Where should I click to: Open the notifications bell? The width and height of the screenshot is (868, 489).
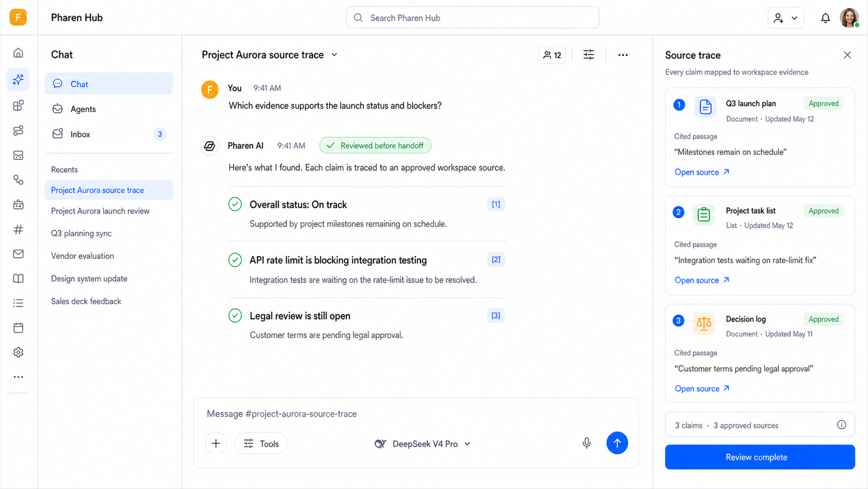pyautogui.click(x=825, y=18)
